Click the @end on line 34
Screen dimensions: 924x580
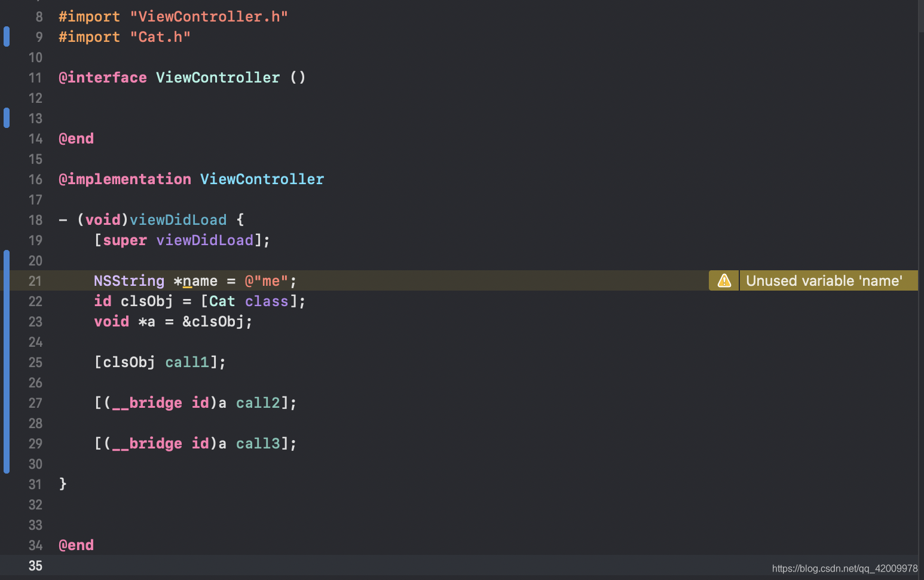(77, 545)
